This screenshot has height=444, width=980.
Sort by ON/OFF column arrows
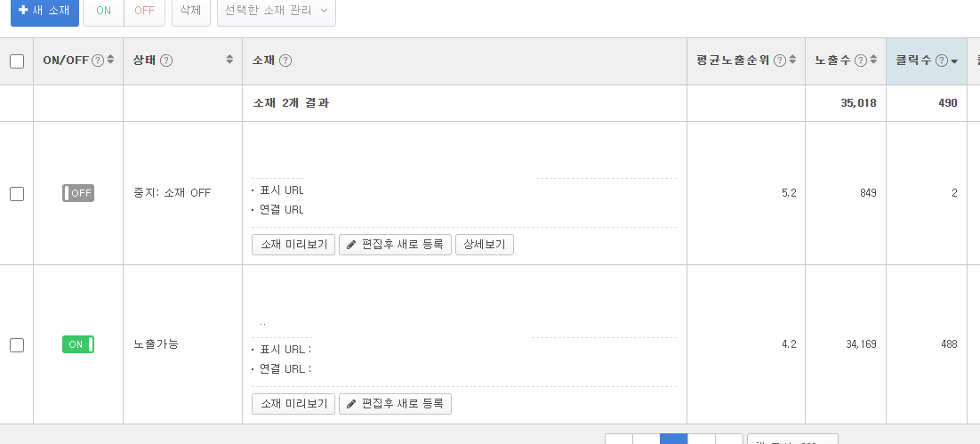click(x=110, y=60)
